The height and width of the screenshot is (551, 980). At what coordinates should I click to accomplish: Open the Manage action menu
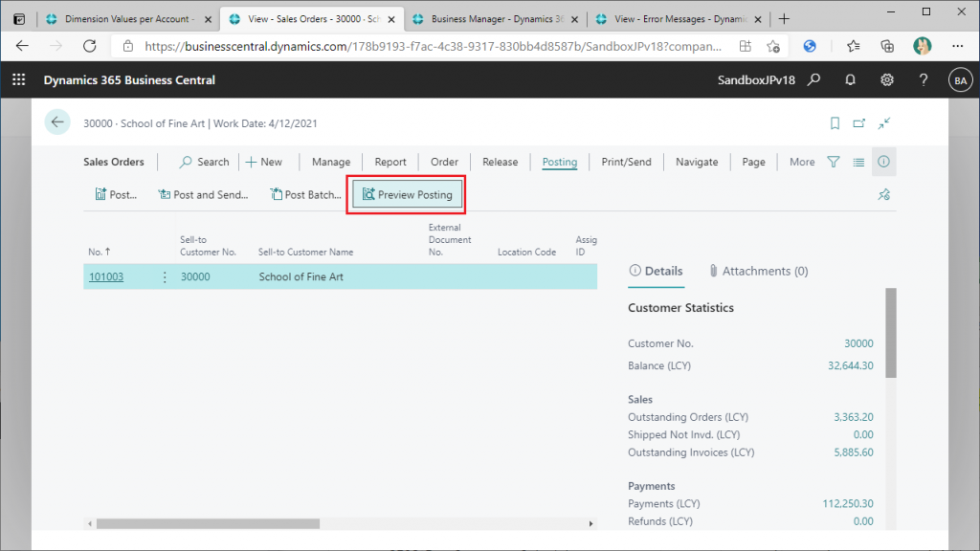click(x=331, y=162)
